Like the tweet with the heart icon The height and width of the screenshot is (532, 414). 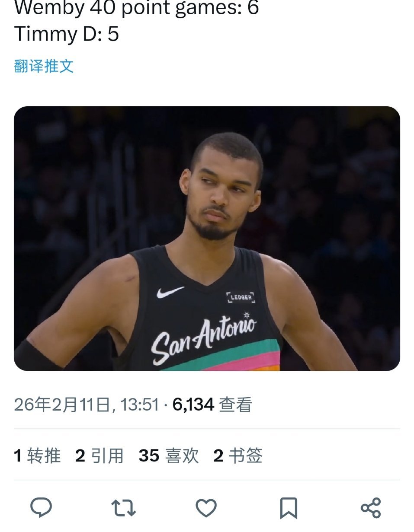[x=206, y=508]
